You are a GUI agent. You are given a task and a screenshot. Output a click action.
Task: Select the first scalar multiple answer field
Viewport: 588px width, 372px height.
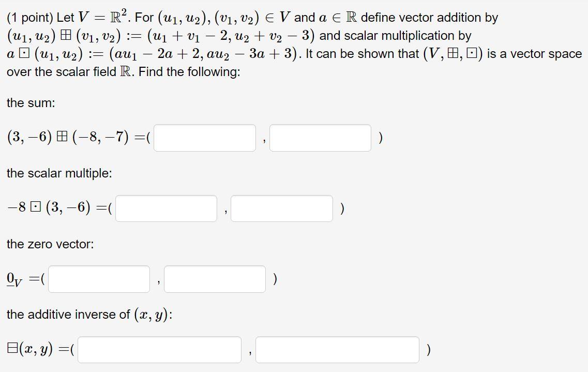(x=166, y=208)
